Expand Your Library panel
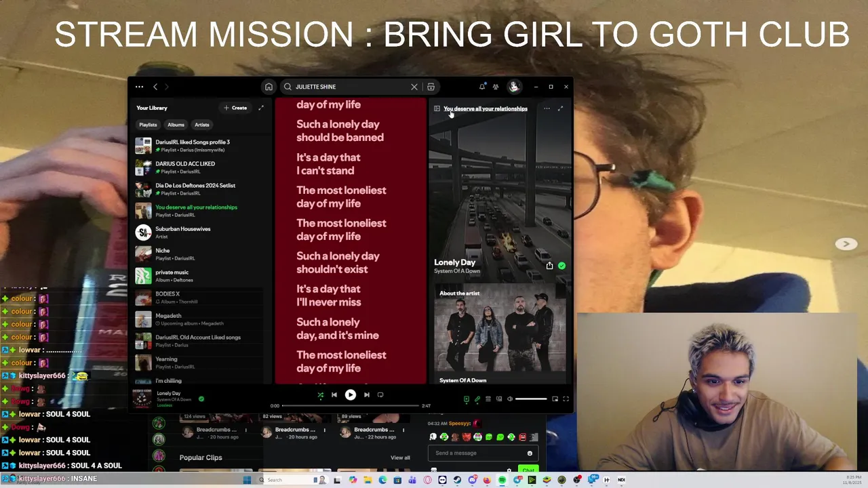The width and height of the screenshot is (868, 488). 261,108
